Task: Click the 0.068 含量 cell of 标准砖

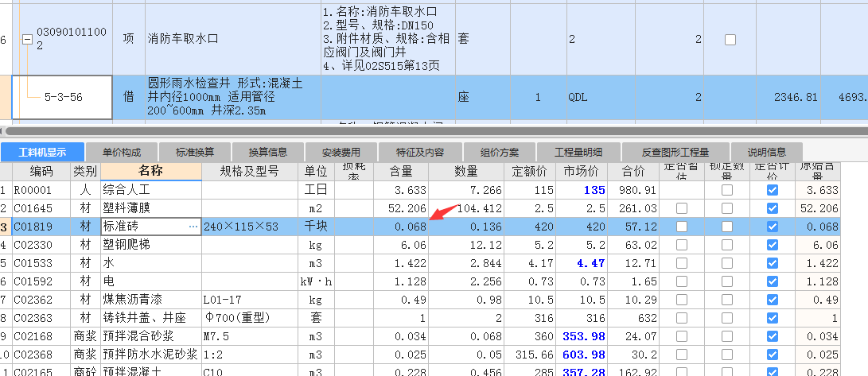Action: pos(401,227)
